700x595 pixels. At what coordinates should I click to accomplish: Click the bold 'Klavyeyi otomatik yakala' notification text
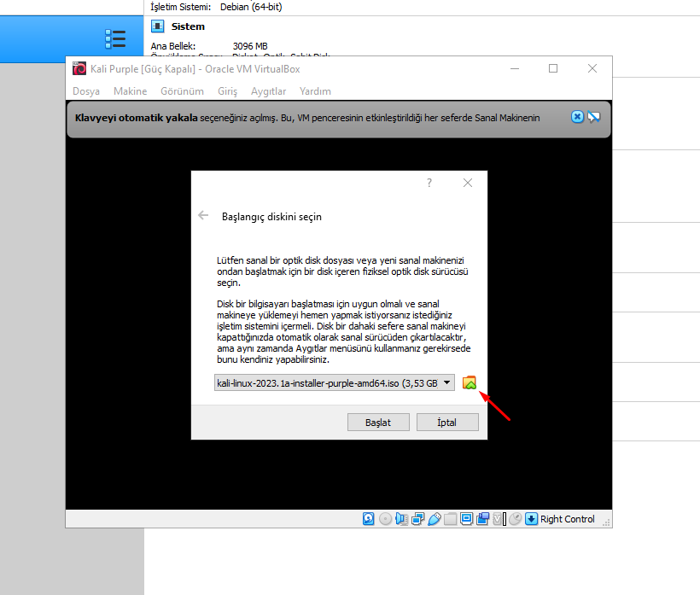pyautogui.click(x=137, y=118)
